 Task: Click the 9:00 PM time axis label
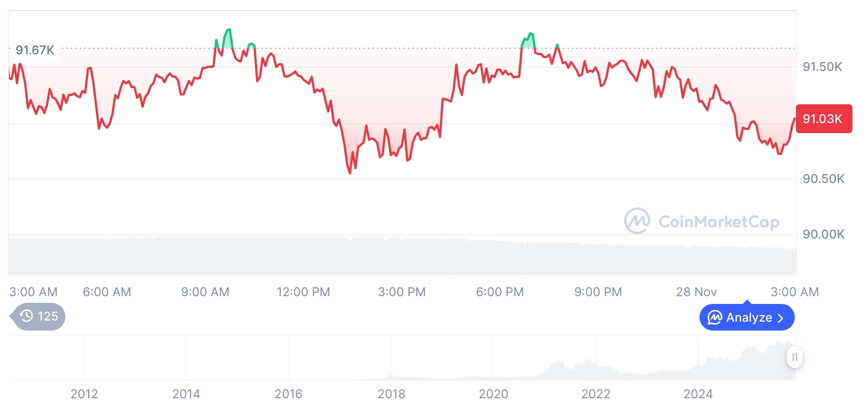[x=598, y=292]
